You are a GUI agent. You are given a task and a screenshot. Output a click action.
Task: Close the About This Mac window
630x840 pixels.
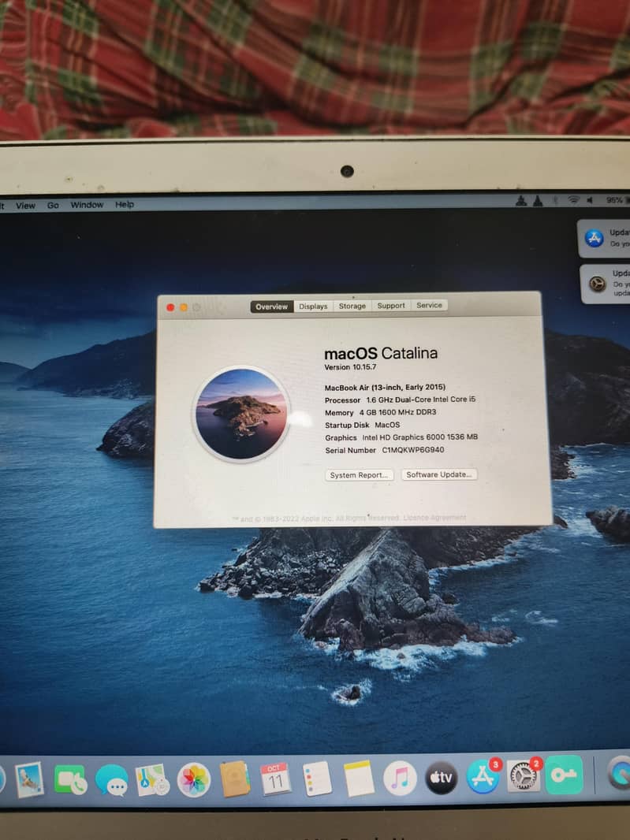pos(170,307)
